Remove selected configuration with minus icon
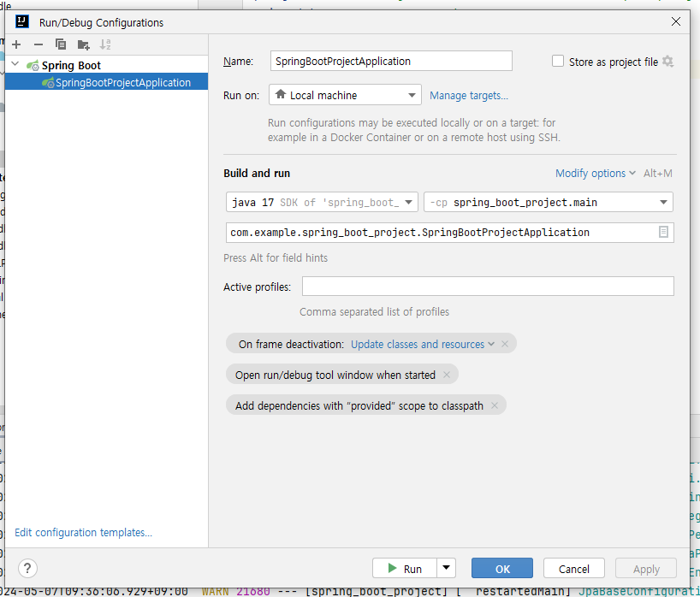700x597 pixels. pyautogui.click(x=39, y=44)
